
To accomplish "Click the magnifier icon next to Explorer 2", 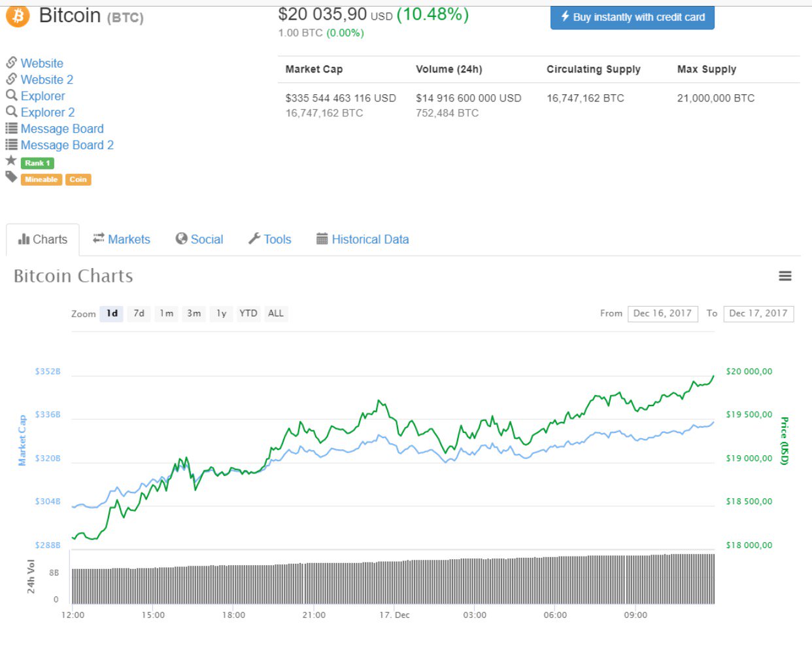I will [x=11, y=112].
